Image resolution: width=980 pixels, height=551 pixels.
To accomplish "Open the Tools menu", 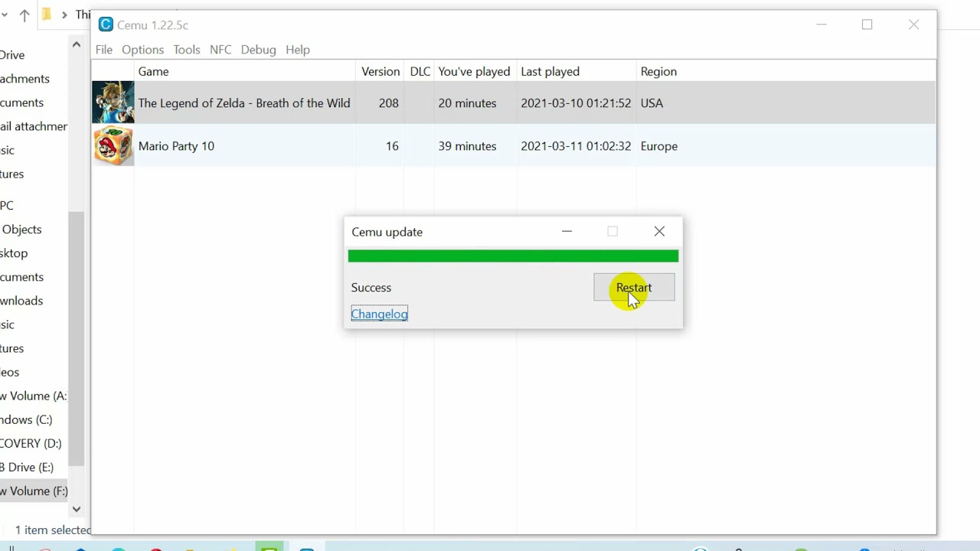I will click(x=187, y=50).
